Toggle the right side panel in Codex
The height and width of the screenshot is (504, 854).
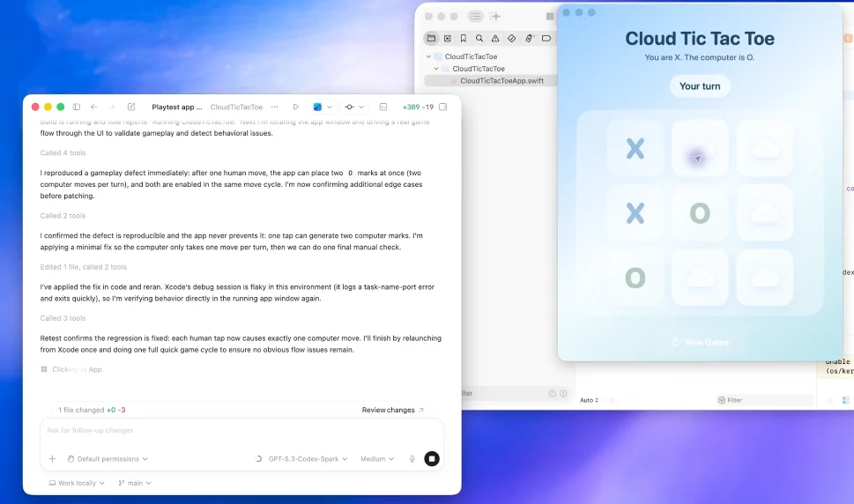click(x=442, y=107)
